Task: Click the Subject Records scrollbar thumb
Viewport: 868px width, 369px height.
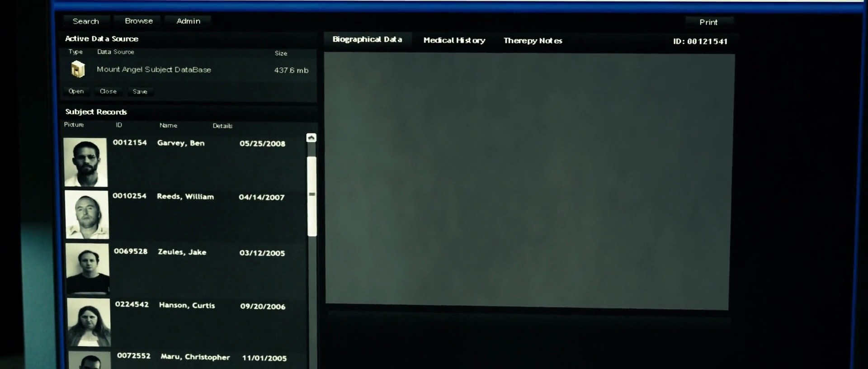Action: coord(312,196)
